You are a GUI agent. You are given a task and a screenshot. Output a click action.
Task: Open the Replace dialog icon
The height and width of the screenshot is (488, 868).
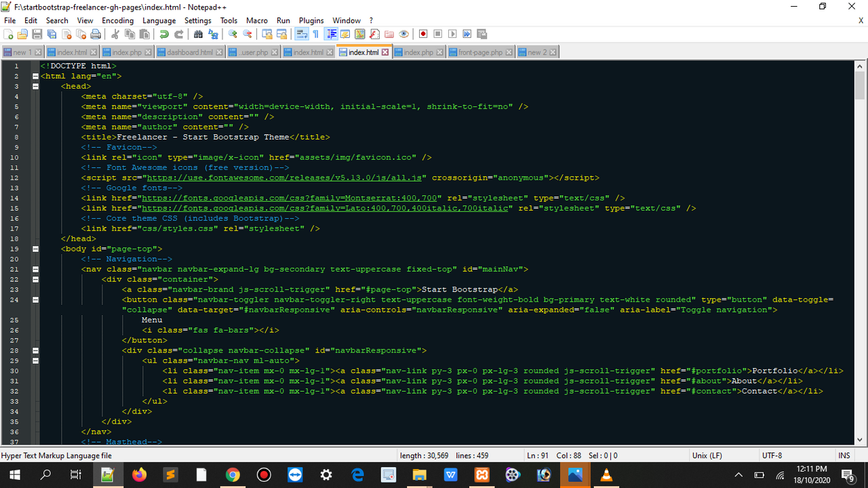(213, 34)
